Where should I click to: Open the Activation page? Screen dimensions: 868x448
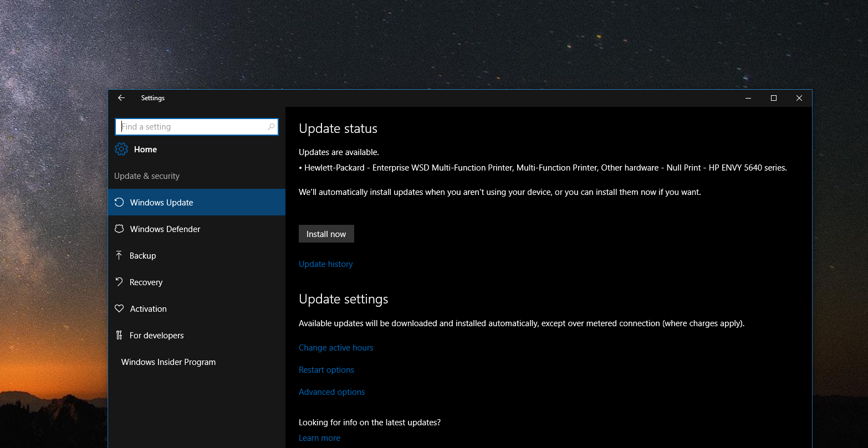(197, 308)
